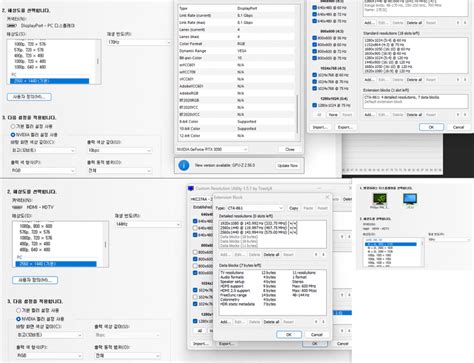The height and width of the screenshot is (363, 474).
Task: Move up arrow under Detailed resolutions in Extension Block
Action: 316,255
